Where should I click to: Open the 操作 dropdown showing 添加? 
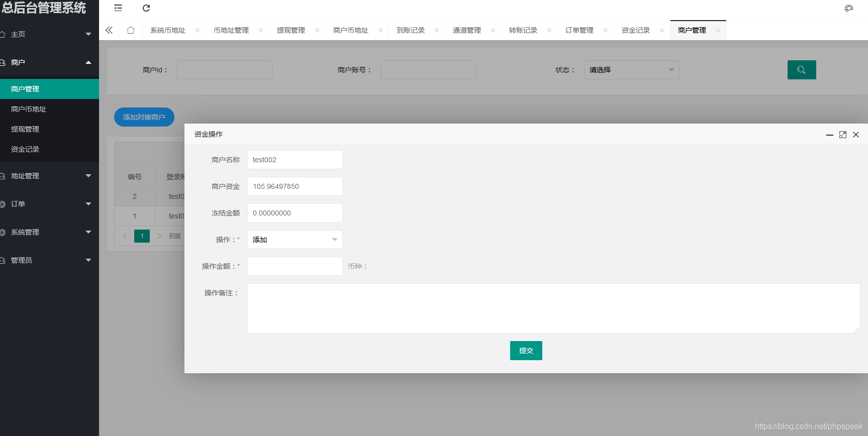point(295,240)
